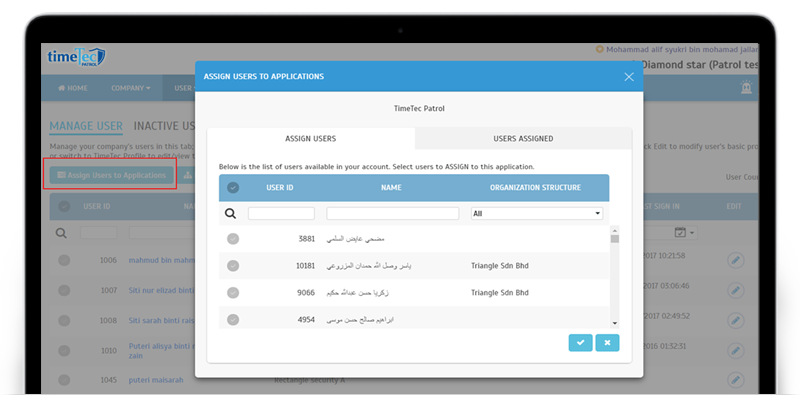Image resolution: width=800 pixels, height=395 pixels.
Task: Click the search magnifier icon in dialog
Action: (231, 213)
